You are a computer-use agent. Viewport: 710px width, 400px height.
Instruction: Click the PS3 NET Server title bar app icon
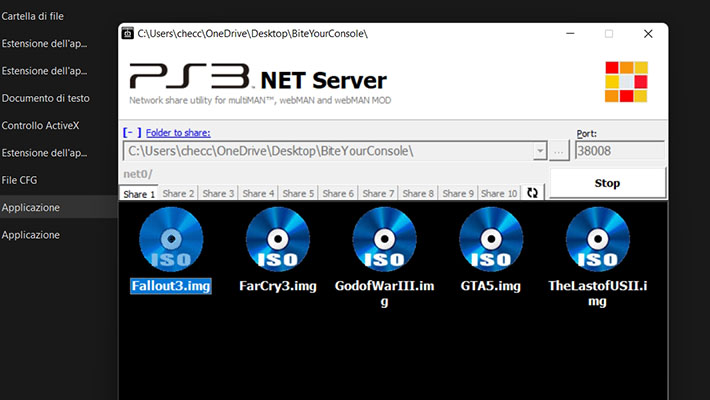pos(128,34)
